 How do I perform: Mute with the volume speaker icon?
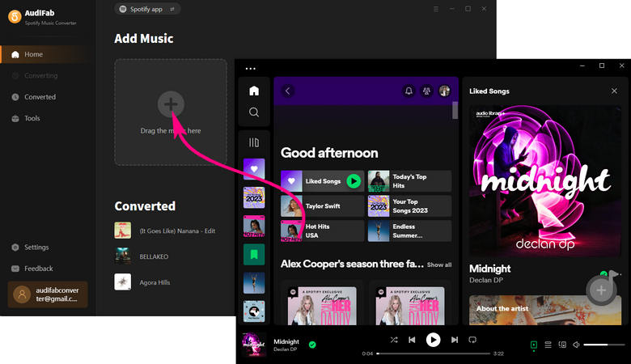tap(576, 345)
